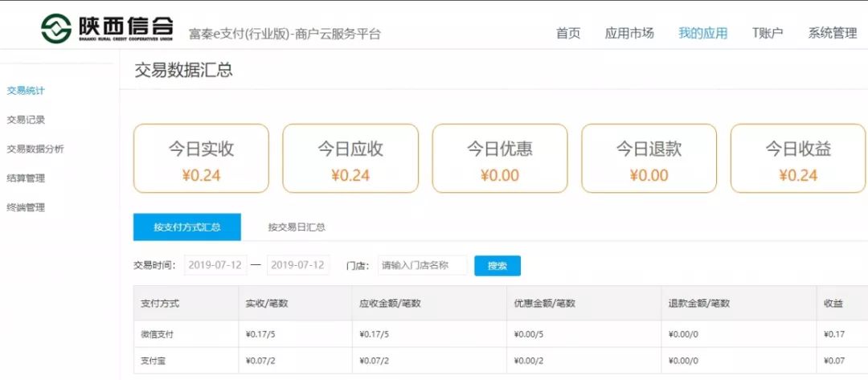Viewport: 868px width, 380px height.
Task: Open the end date picker field
Action: click(x=298, y=265)
